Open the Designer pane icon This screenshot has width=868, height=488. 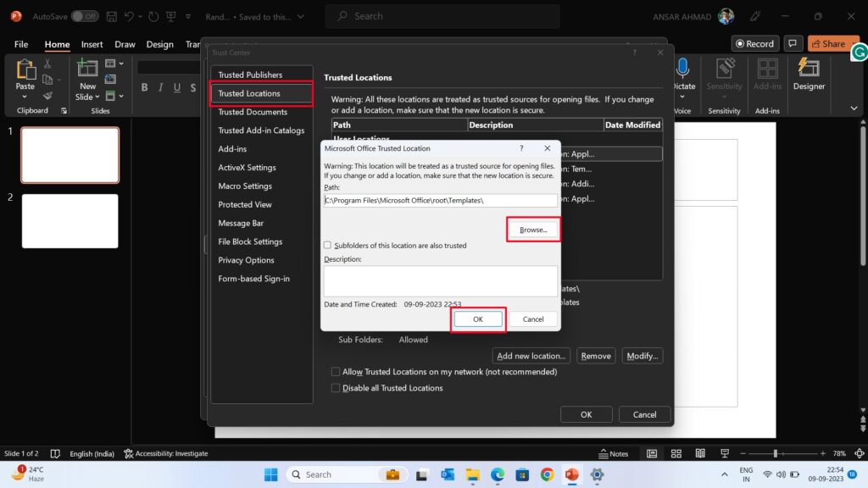[809, 69]
